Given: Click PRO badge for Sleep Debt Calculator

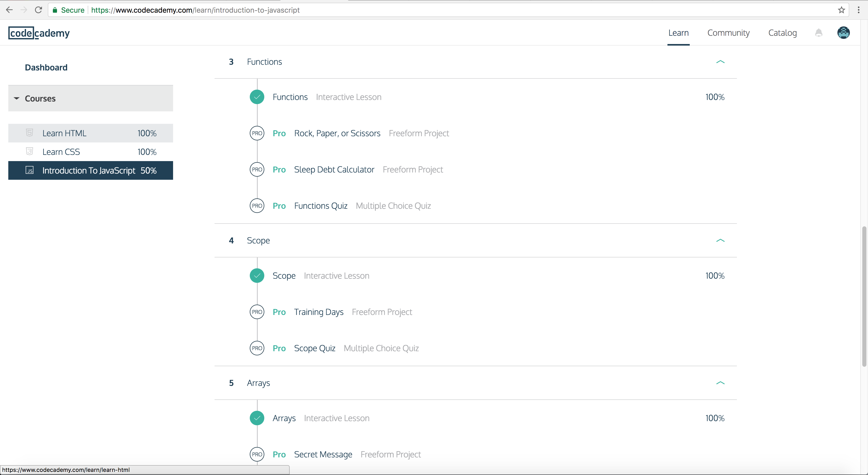Looking at the screenshot, I should 257,169.
